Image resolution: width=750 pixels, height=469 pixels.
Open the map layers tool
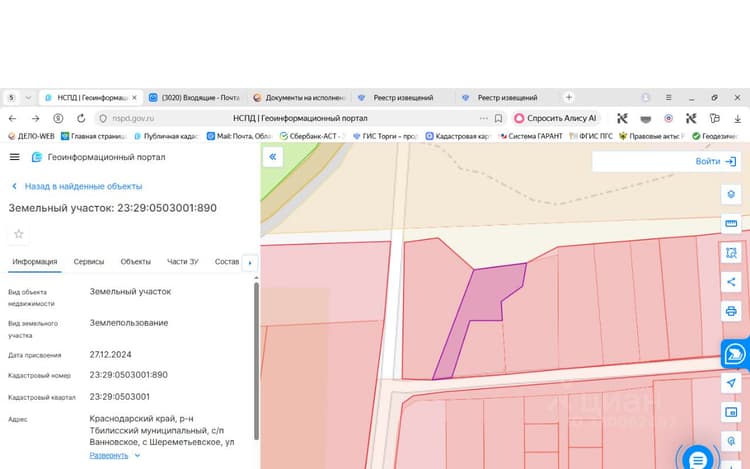click(x=731, y=194)
